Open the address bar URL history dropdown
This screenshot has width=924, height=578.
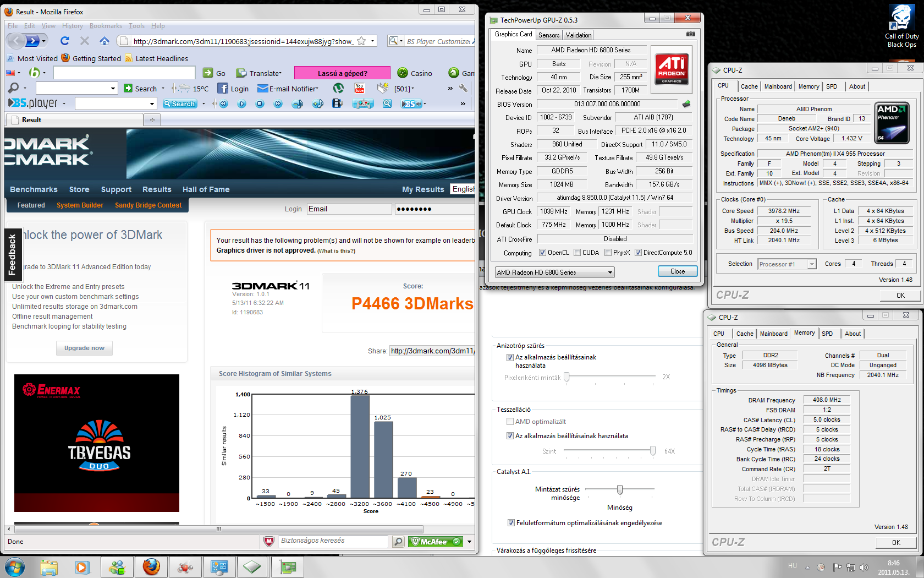tap(372, 41)
